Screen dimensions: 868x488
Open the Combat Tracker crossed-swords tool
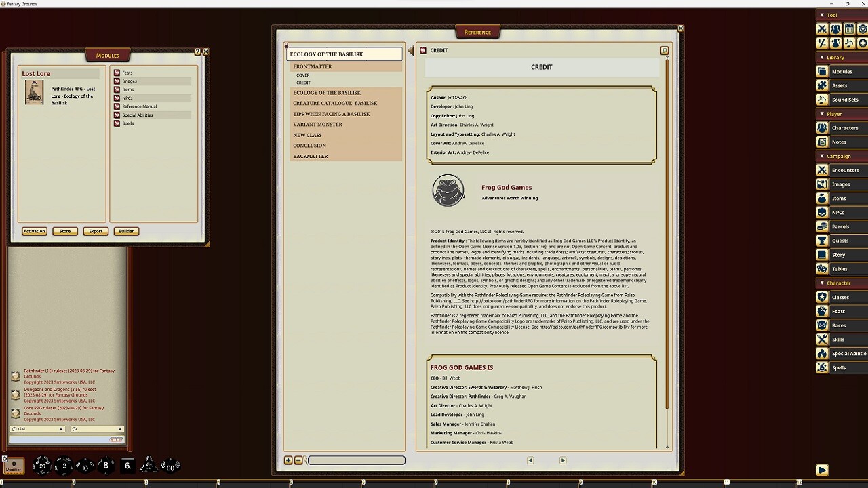(822, 28)
